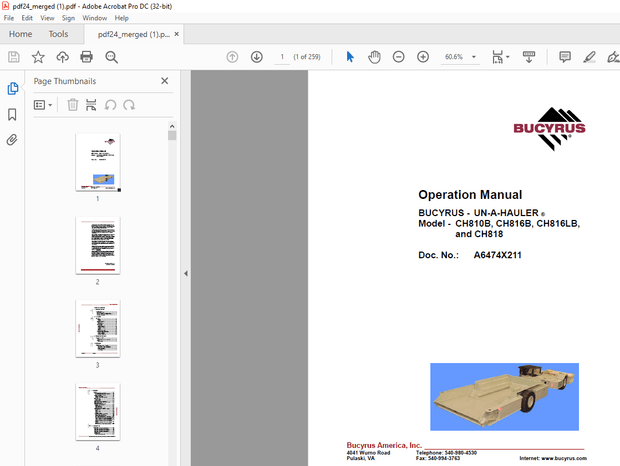
Task: Click 'Bucyrus America, Inc.' footer text
Action: 384,445
